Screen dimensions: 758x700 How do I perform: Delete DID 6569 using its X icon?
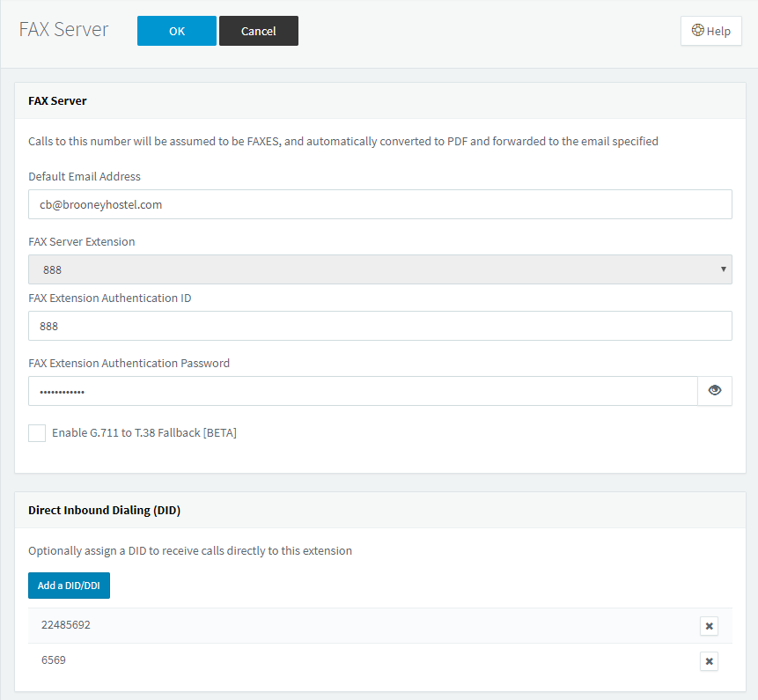(x=710, y=661)
